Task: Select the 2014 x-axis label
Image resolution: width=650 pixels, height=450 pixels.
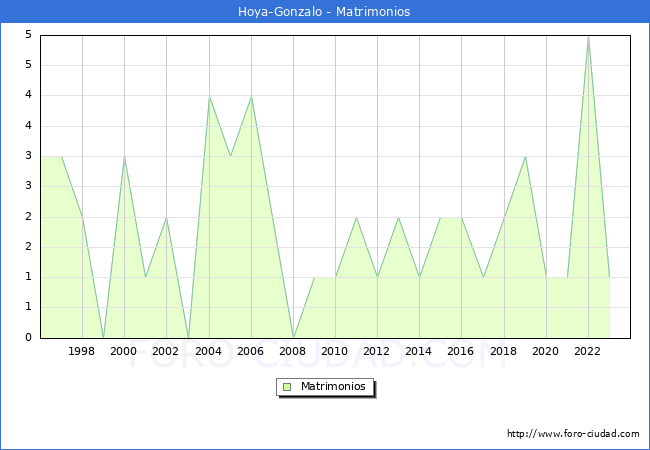Action: (419, 351)
